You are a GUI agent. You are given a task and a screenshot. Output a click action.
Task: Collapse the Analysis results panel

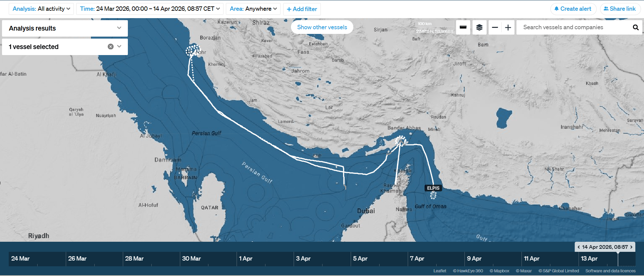pos(119,28)
